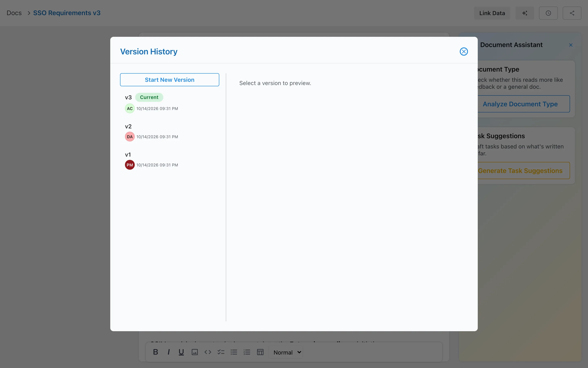
Task: Click the PM avatar on v1
Action: click(130, 165)
